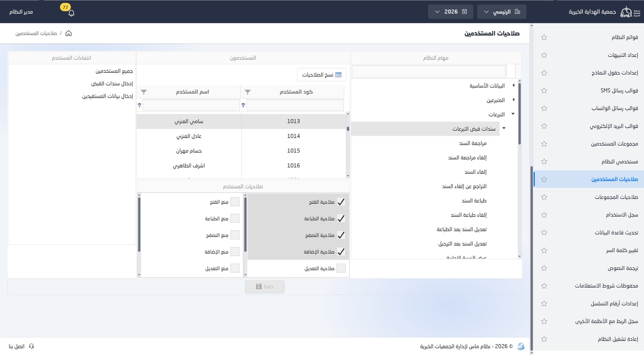
Task: Star the إعادة تشغيل النظام entry
Action: (544, 339)
